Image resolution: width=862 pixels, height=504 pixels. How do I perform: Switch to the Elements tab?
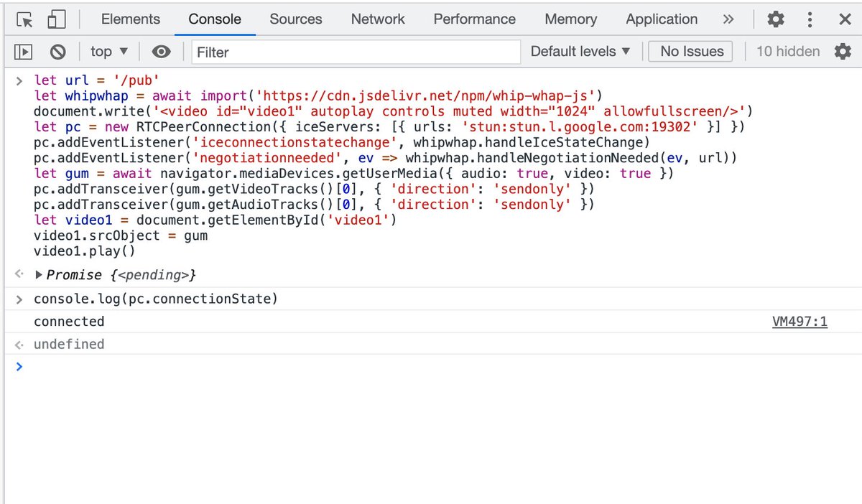click(131, 19)
